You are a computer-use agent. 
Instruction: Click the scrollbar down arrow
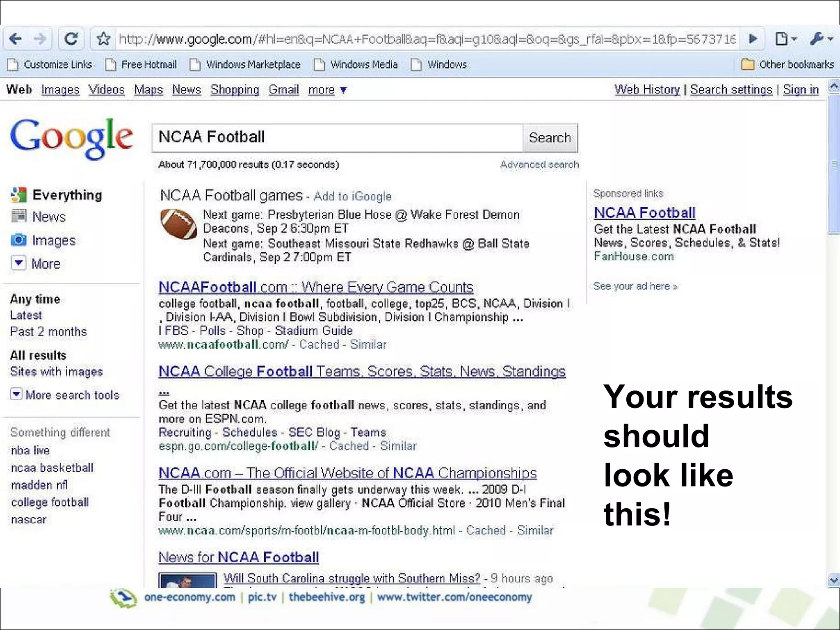833,580
